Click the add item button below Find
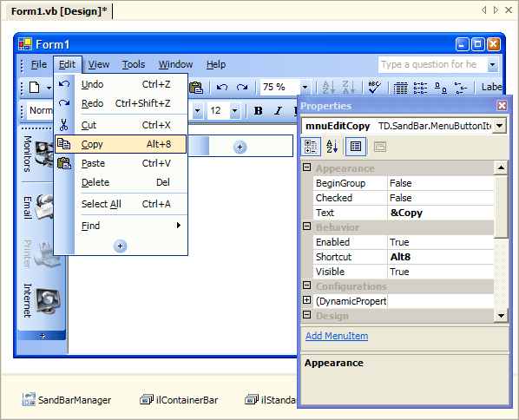This screenshot has height=420, width=519. (x=120, y=246)
